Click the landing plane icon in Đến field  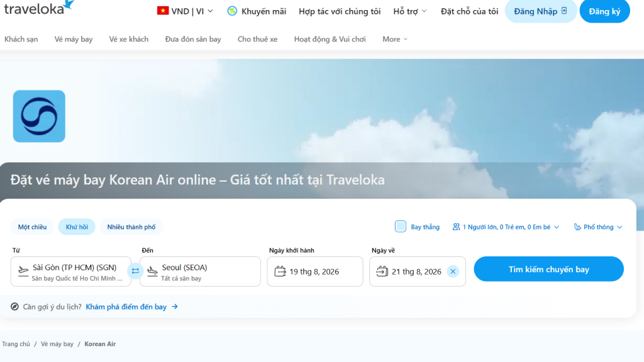click(x=152, y=271)
